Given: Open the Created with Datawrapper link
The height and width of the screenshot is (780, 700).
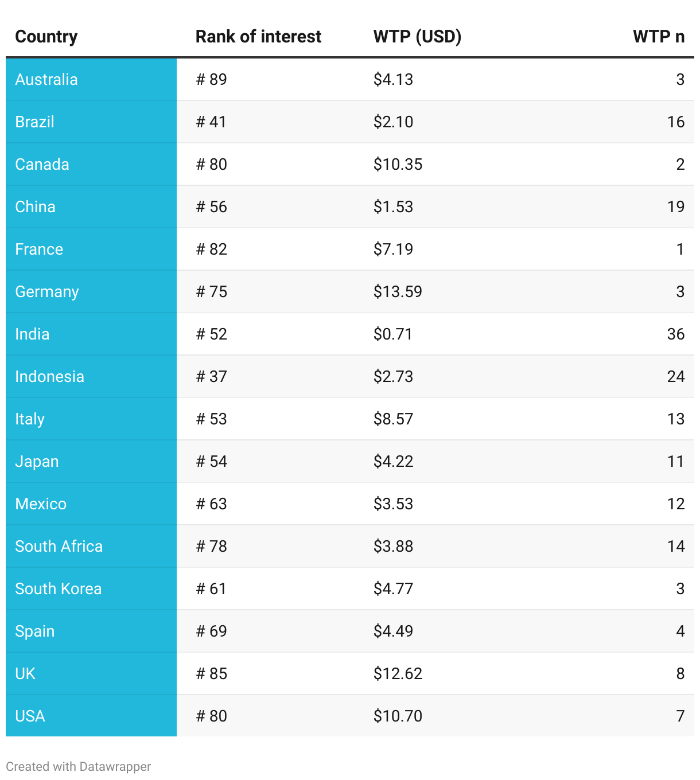Looking at the screenshot, I should [x=79, y=766].
